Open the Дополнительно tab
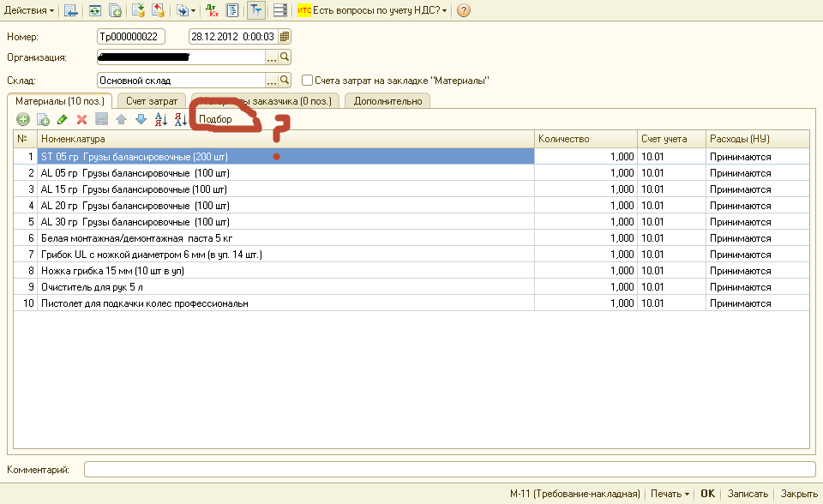 (387, 101)
